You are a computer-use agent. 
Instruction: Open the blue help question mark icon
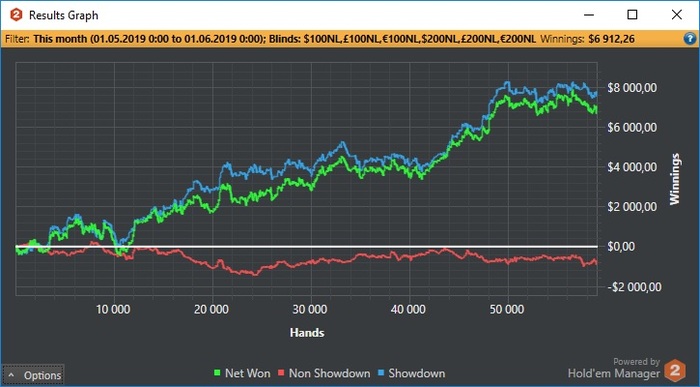[x=690, y=39]
